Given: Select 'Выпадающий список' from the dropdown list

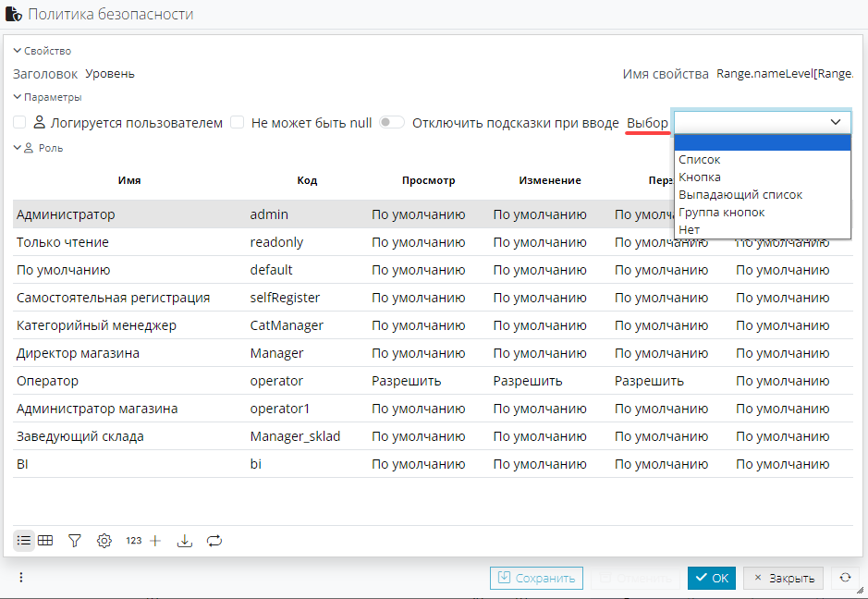Looking at the screenshot, I should click(740, 195).
